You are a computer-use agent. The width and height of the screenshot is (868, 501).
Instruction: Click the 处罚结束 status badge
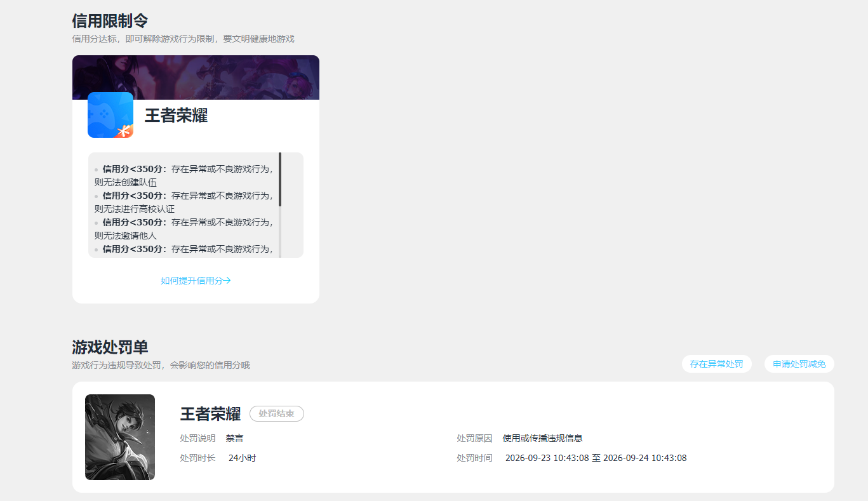[277, 413]
